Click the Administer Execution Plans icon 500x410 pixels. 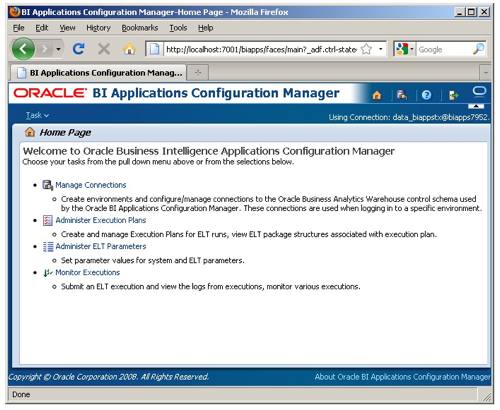pyautogui.click(x=48, y=220)
